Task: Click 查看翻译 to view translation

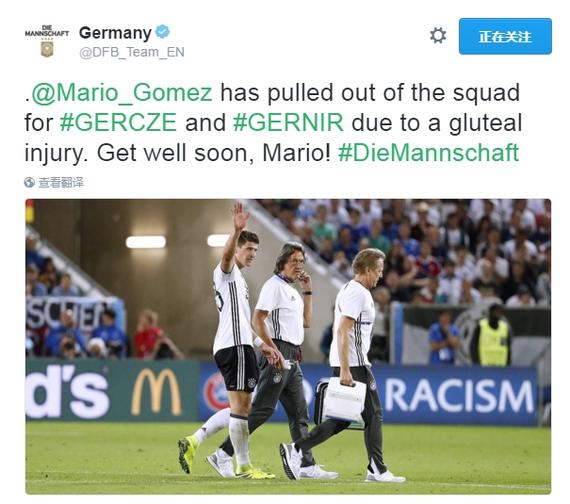Action: click(x=61, y=182)
